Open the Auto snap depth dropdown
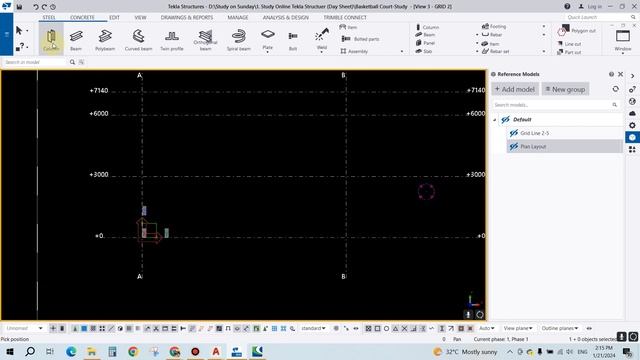The width and height of the screenshot is (640, 360). 487,328
